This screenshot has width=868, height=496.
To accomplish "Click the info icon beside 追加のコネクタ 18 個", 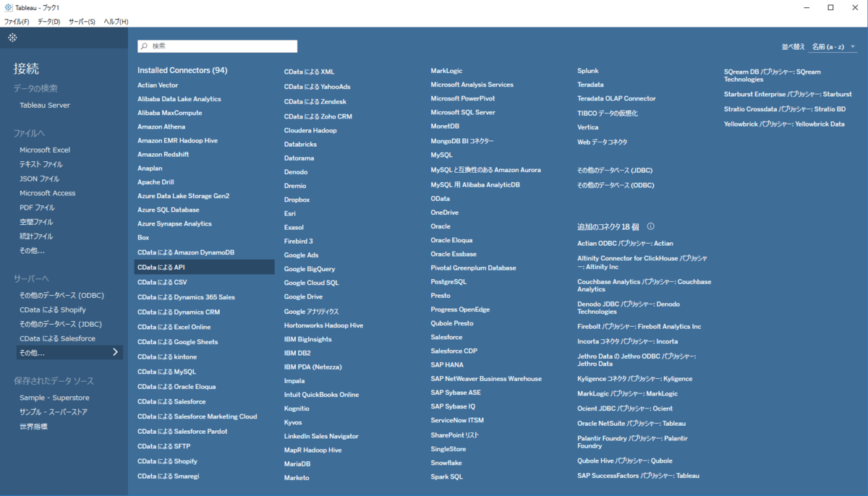I will (x=650, y=226).
